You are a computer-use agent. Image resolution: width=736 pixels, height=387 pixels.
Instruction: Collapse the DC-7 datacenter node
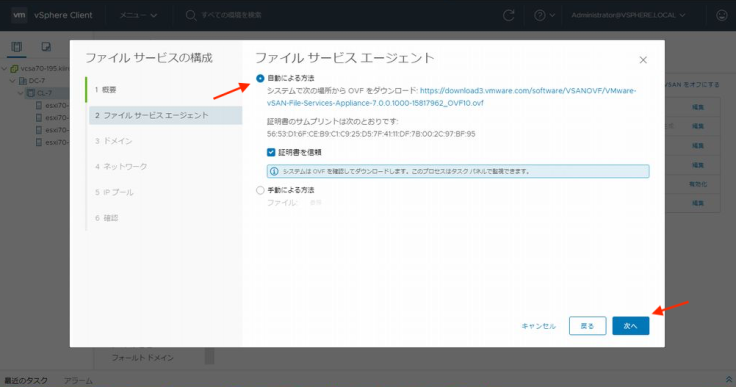12,81
